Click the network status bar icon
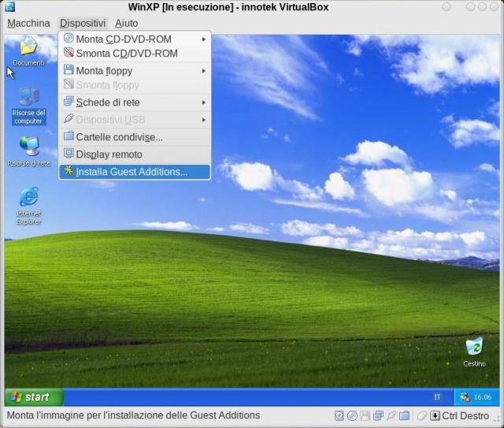The height and width of the screenshot is (428, 504). [x=378, y=415]
